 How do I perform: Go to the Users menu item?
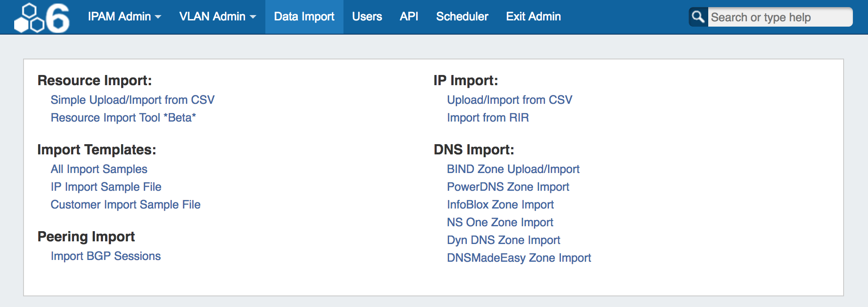[367, 17]
